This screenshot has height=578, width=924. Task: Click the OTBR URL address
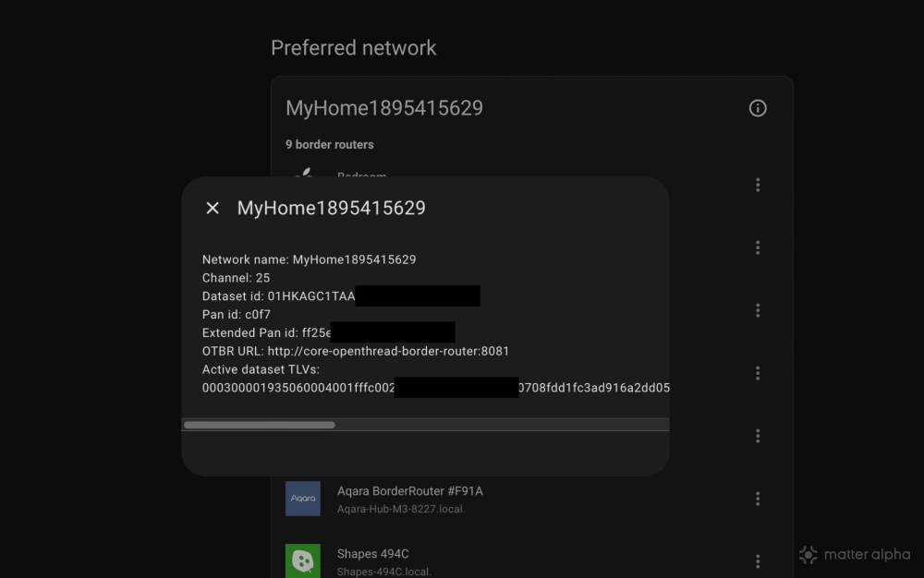(x=388, y=352)
